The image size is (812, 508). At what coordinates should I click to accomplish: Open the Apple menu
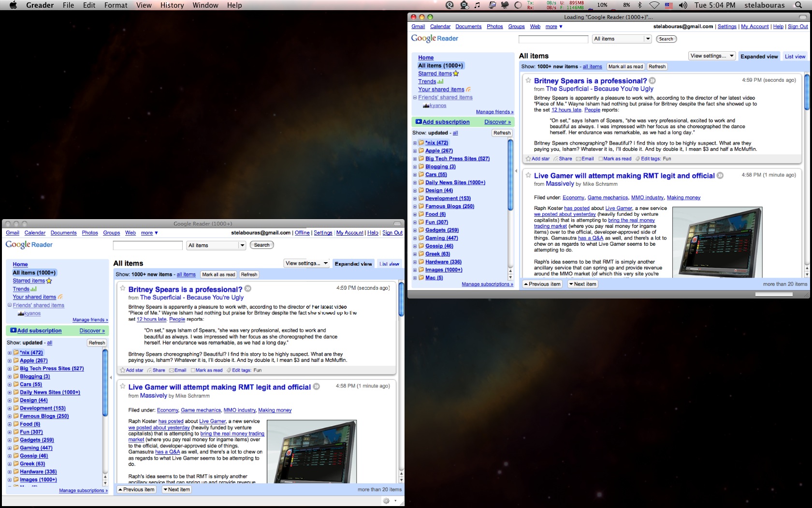click(13, 5)
